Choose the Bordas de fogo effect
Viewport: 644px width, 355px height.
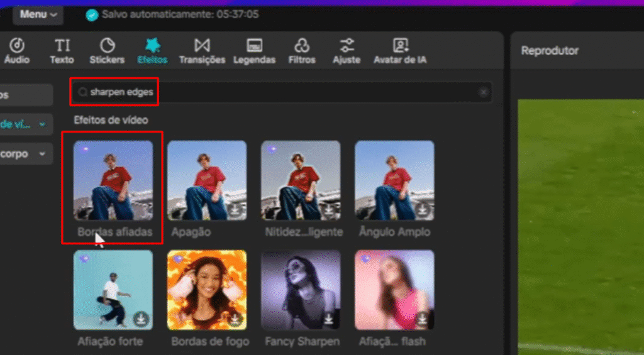point(207,290)
